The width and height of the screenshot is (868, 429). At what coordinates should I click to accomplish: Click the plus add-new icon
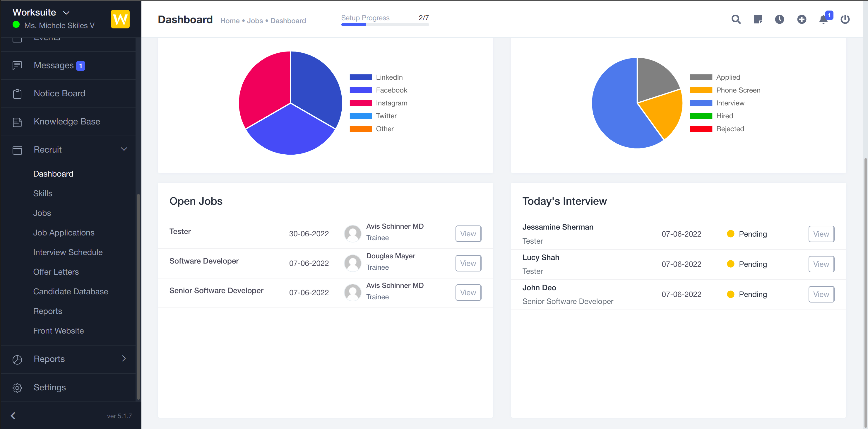[x=802, y=20]
